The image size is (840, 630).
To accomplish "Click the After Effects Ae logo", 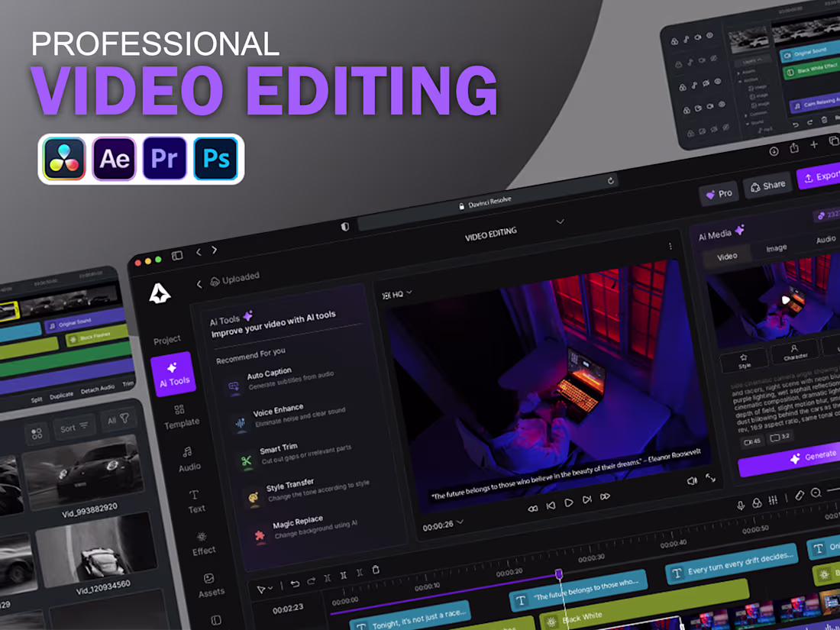I will 114,159.
